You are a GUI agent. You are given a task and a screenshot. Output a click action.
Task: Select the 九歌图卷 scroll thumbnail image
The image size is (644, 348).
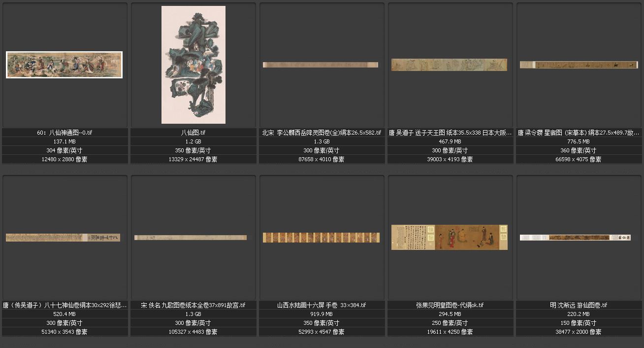click(191, 238)
